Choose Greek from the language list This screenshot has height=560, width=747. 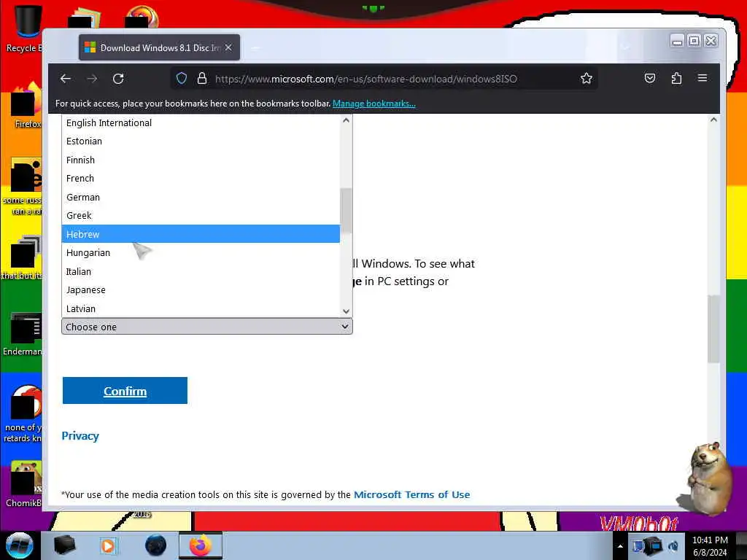click(201, 215)
